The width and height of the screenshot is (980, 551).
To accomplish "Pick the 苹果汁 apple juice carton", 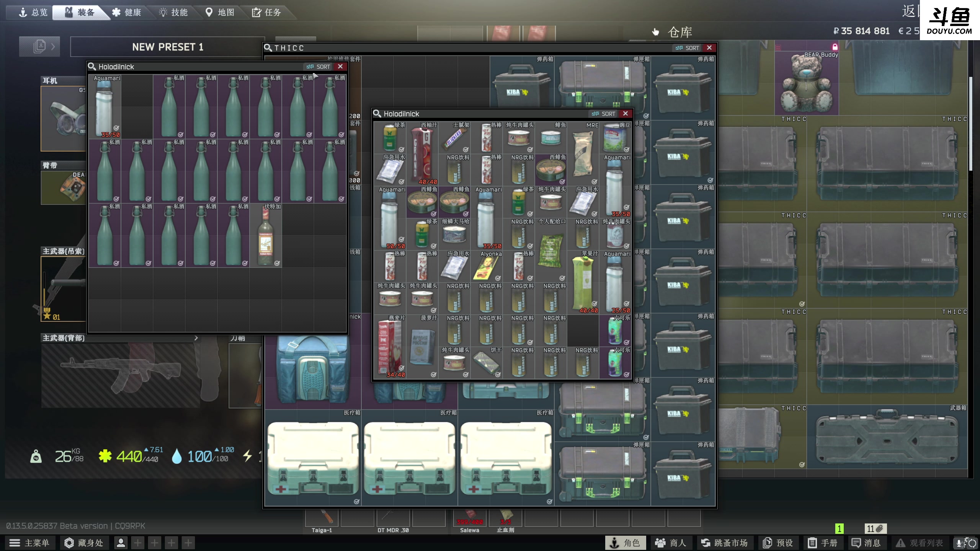I will [x=583, y=282].
